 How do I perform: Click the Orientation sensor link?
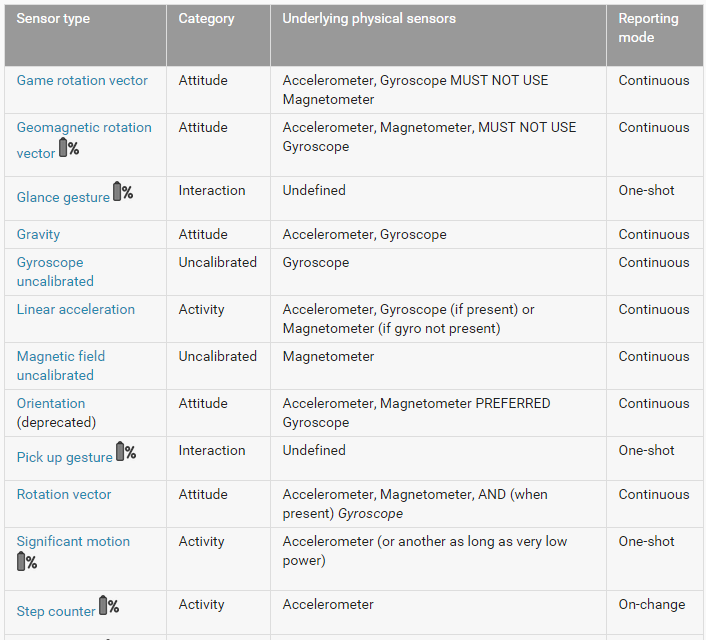pos(51,403)
